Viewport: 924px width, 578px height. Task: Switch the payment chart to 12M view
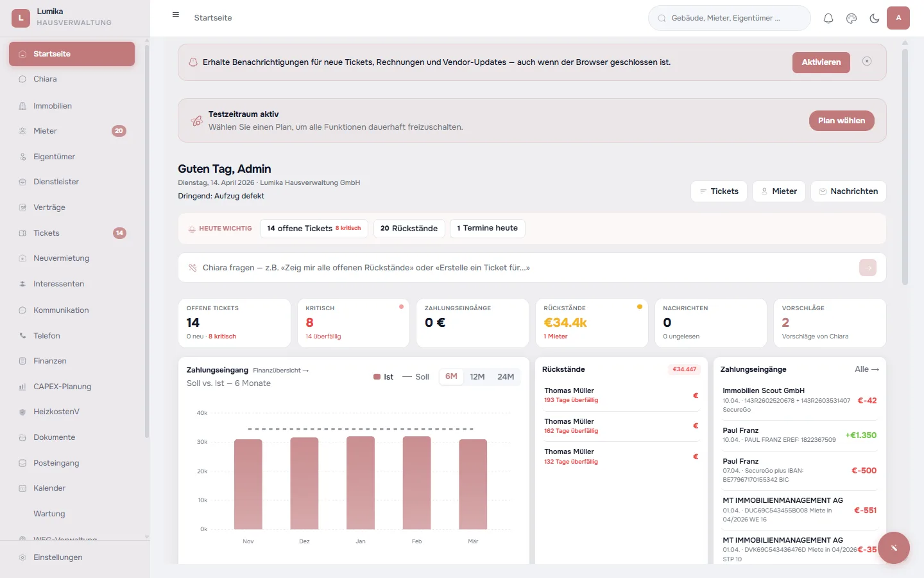(478, 376)
